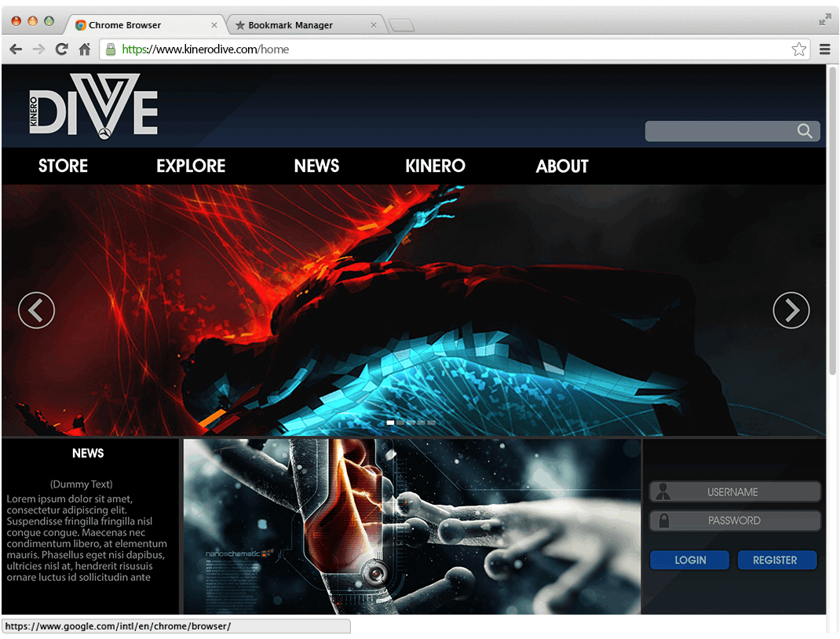This screenshot has width=840, height=639.
Task: Open the Chrome hamburger menu
Action: coord(825,49)
